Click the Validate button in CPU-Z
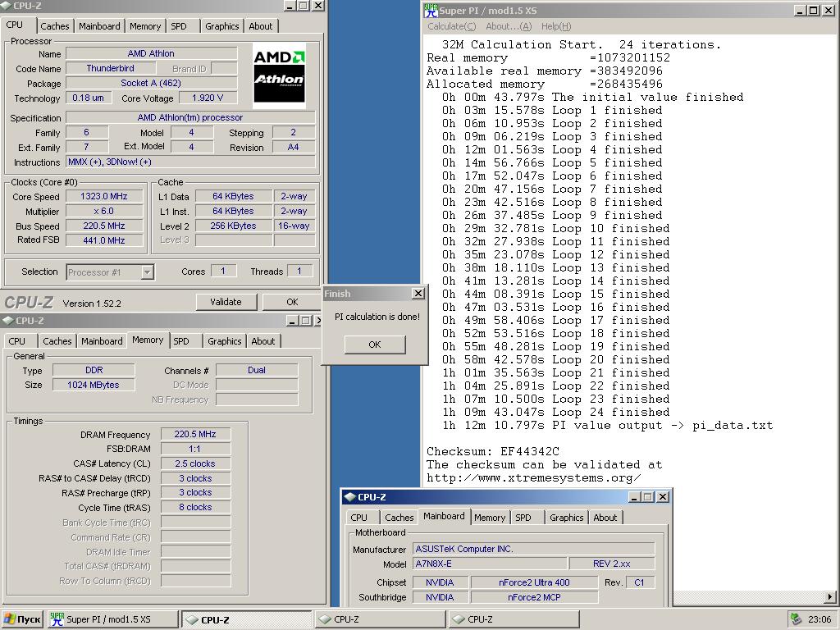The height and width of the screenshot is (630, 840). [226, 302]
